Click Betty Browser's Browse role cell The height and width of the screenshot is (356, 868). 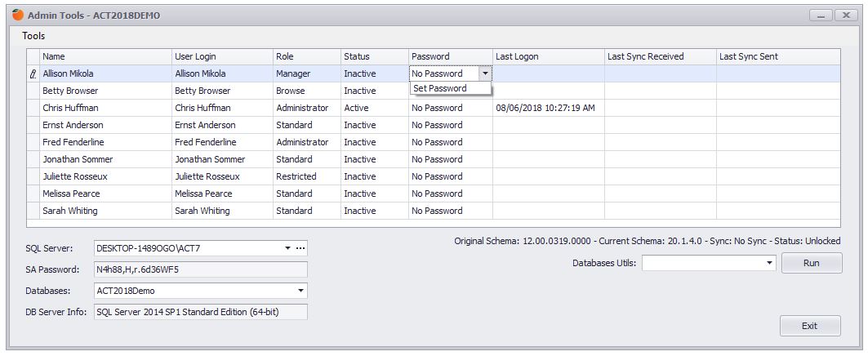click(307, 91)
